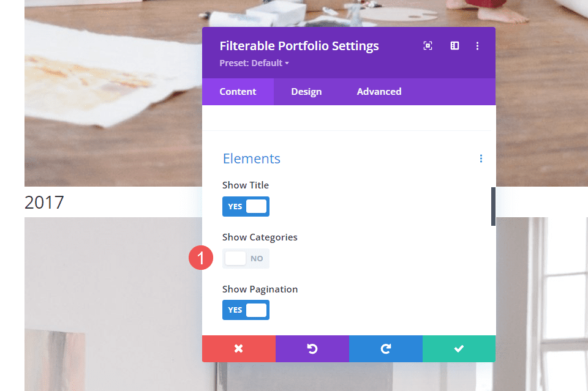The width and height of the screenshot is (588, 391).
Task: Click the red numbered annotation badge
Action: pos(201,258)
